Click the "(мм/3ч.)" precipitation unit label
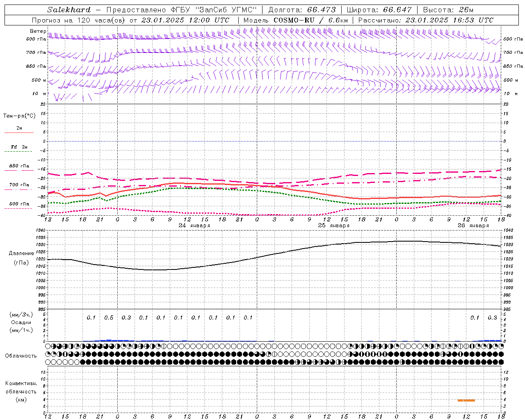 click(21, 315)
